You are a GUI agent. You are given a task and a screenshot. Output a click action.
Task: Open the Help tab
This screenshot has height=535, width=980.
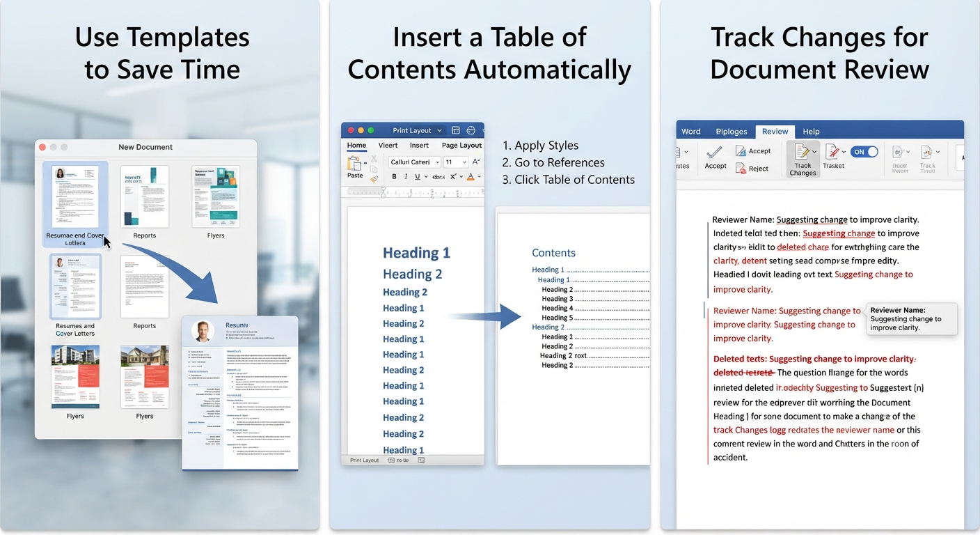pyautogui.click(x=811, y=132)
